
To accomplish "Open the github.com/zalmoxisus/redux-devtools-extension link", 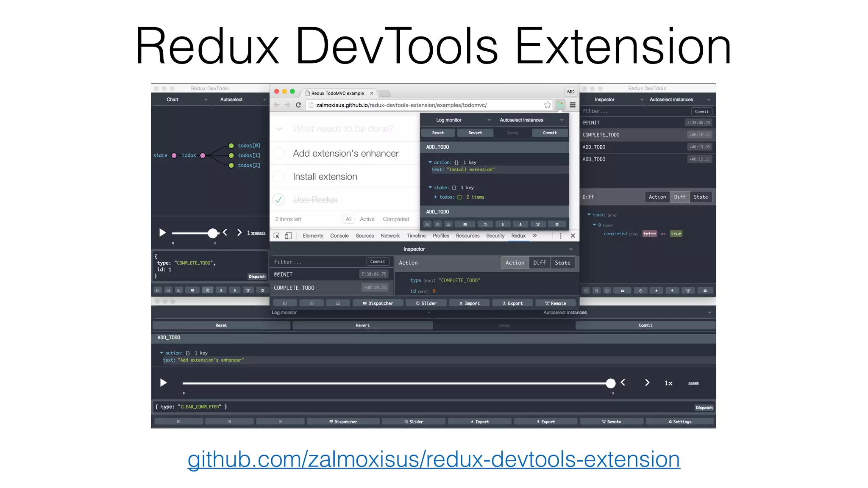I will point(434,459).
